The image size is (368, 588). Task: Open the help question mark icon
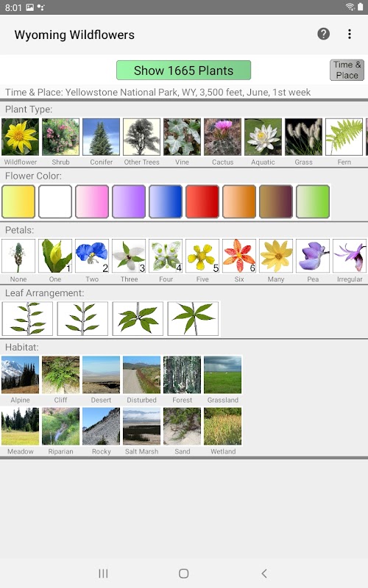tap(323, 34)
